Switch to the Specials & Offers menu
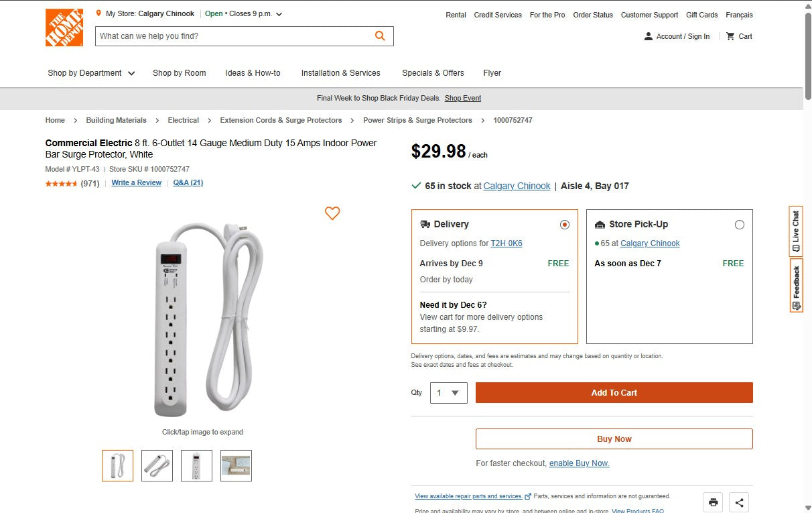 [x=433, y=73]
